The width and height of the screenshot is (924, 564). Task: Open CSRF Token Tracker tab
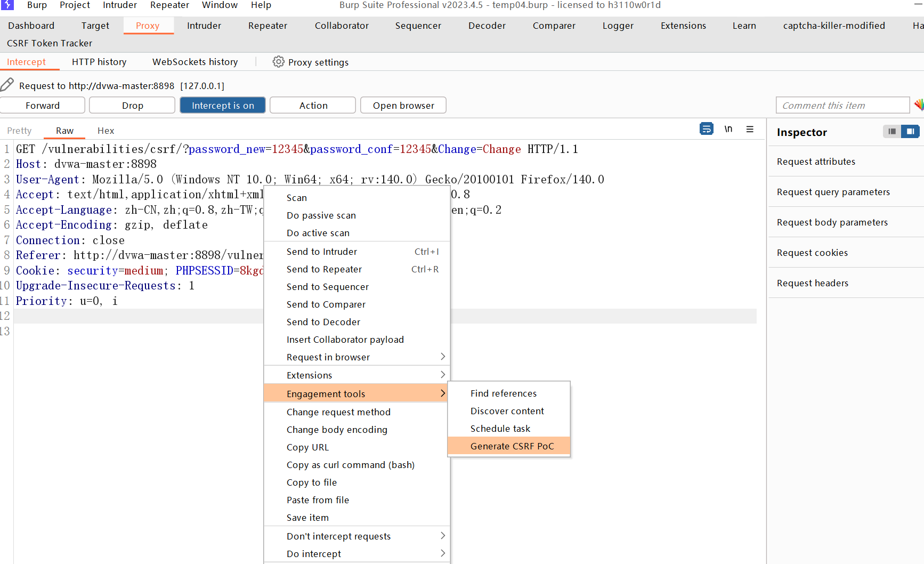[x=50, y=43]
